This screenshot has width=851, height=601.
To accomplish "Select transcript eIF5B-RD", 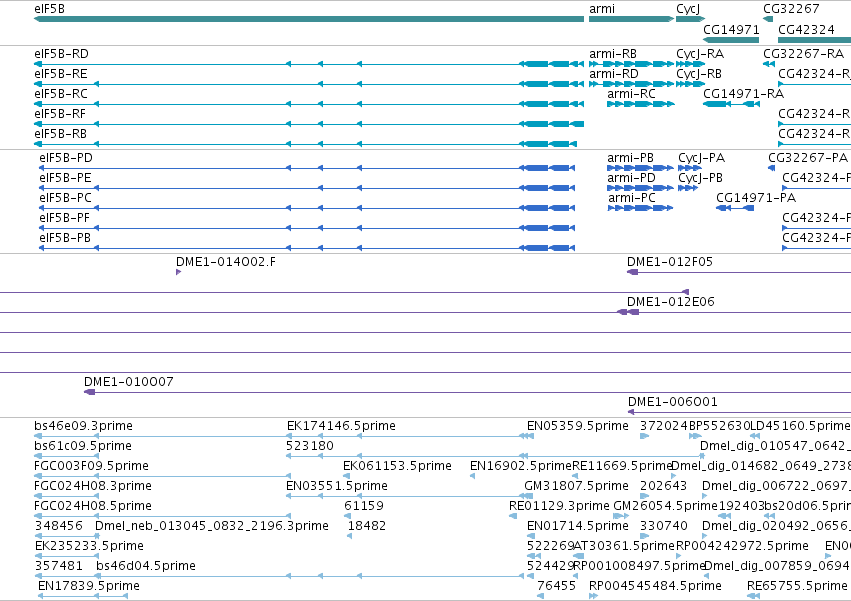I will (x=61, y=54).
